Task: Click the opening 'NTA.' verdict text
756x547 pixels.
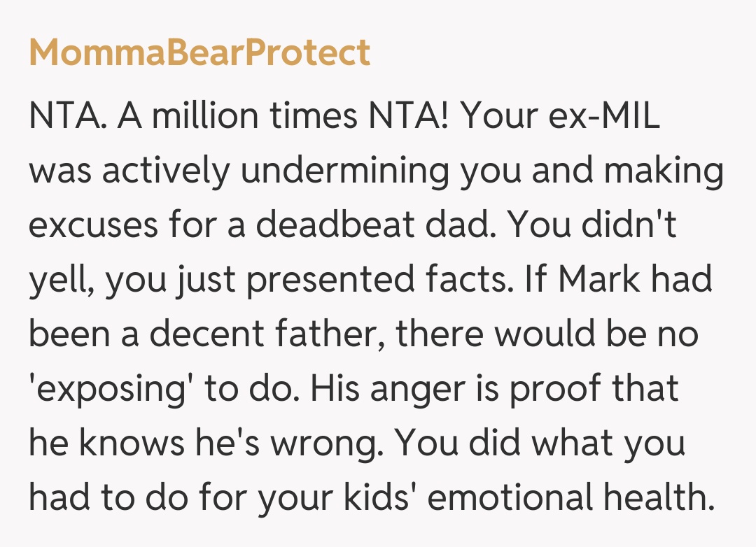Action: tap(67, 116)
